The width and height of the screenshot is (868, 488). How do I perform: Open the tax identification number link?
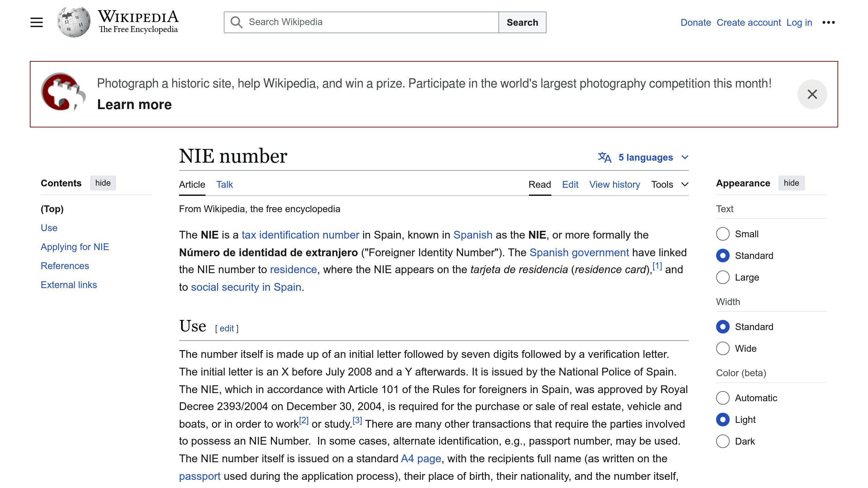pos(300,235)
